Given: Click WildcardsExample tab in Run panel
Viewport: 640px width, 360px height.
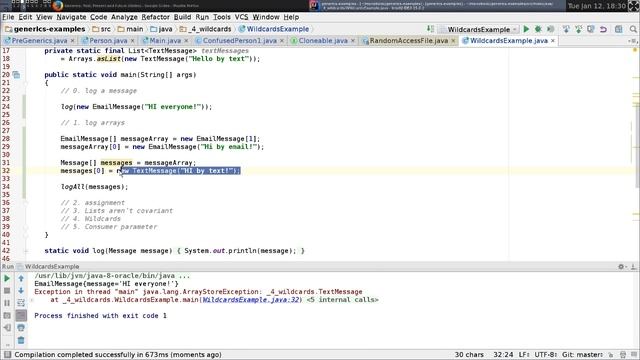Looking at the screenshot, I should click(x=52, y=267).
